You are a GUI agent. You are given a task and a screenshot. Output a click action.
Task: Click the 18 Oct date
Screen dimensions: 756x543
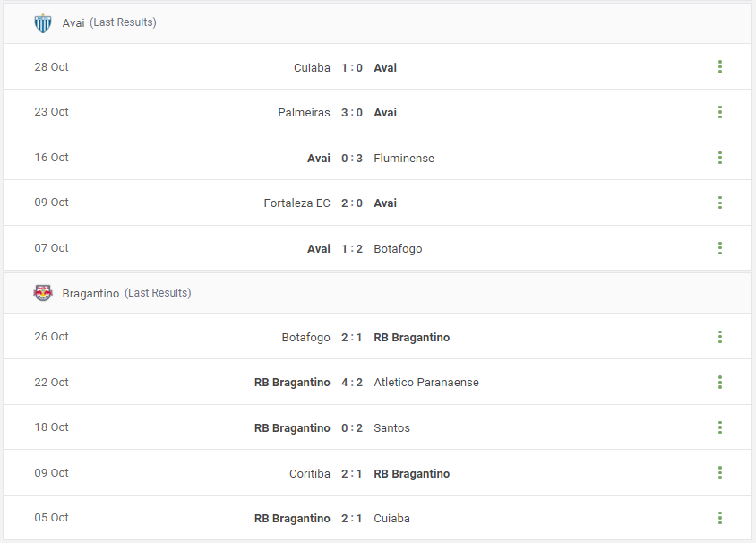[52, 427]
